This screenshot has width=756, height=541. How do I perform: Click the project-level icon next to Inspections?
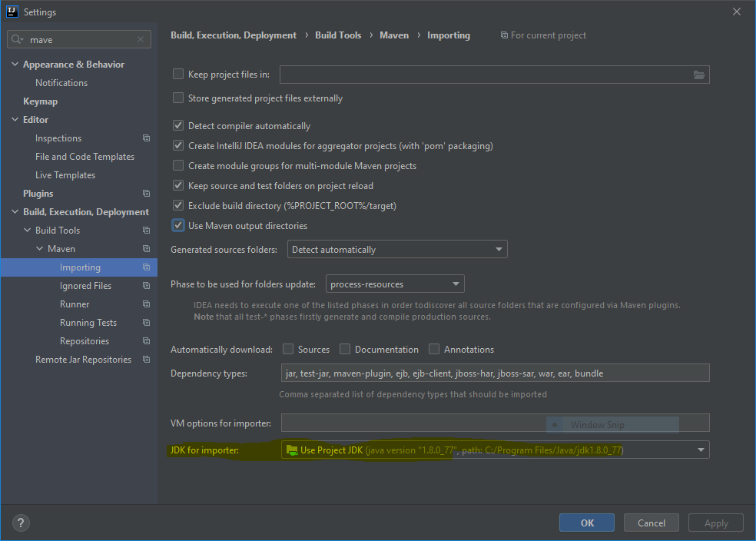coord(146,138)
